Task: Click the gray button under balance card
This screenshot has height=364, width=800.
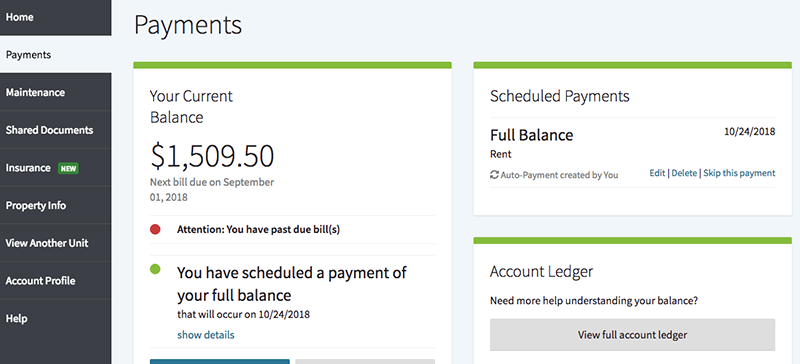Action: point(365,361)
